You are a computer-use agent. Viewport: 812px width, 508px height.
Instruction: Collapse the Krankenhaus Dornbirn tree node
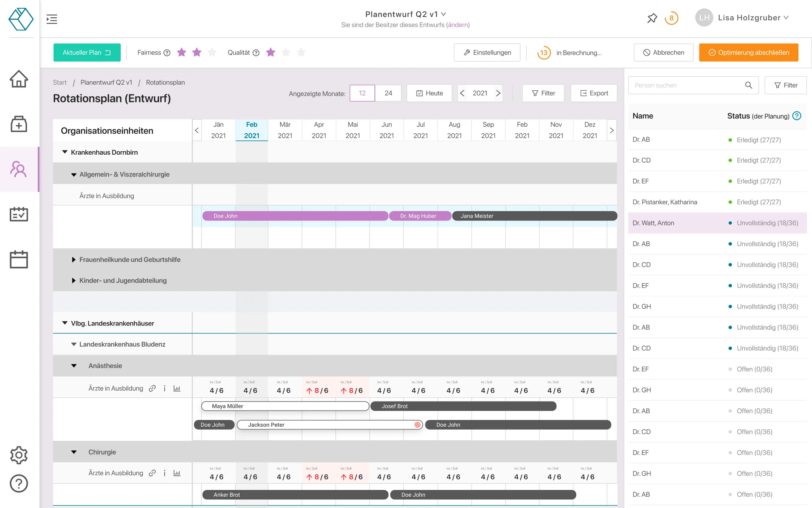(65, 152)
